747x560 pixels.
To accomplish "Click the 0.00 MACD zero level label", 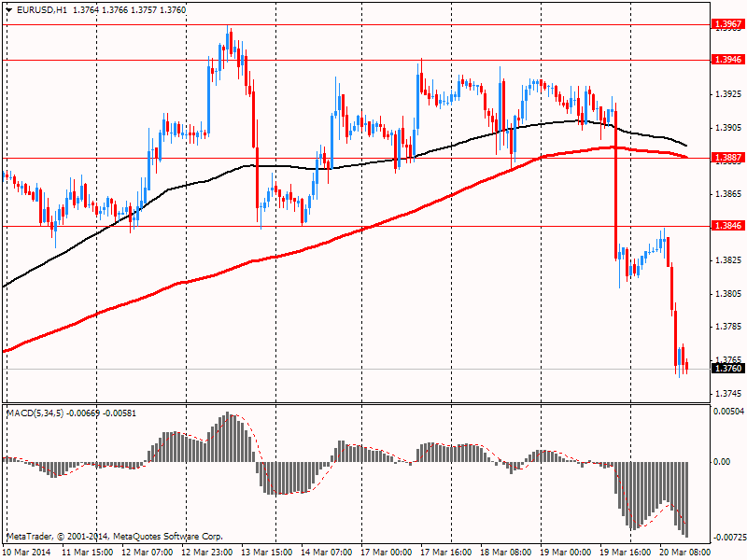I will tap(722, 461).
